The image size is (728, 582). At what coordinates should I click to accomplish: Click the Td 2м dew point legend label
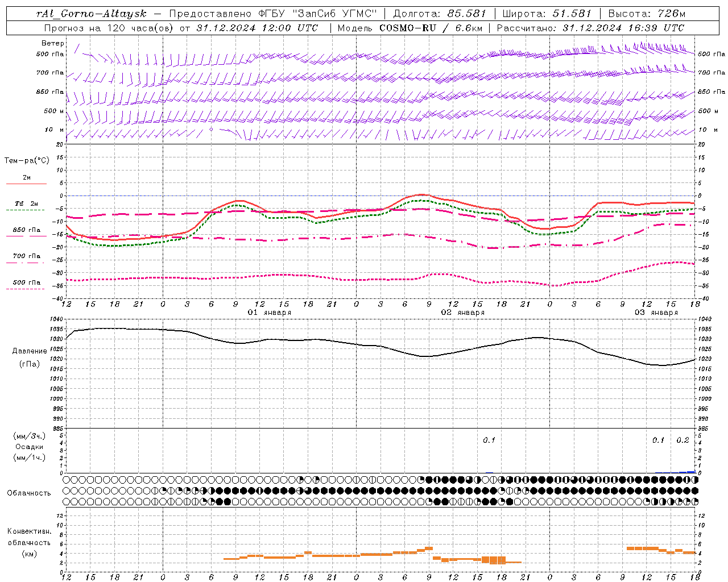(x=27, y=203)
